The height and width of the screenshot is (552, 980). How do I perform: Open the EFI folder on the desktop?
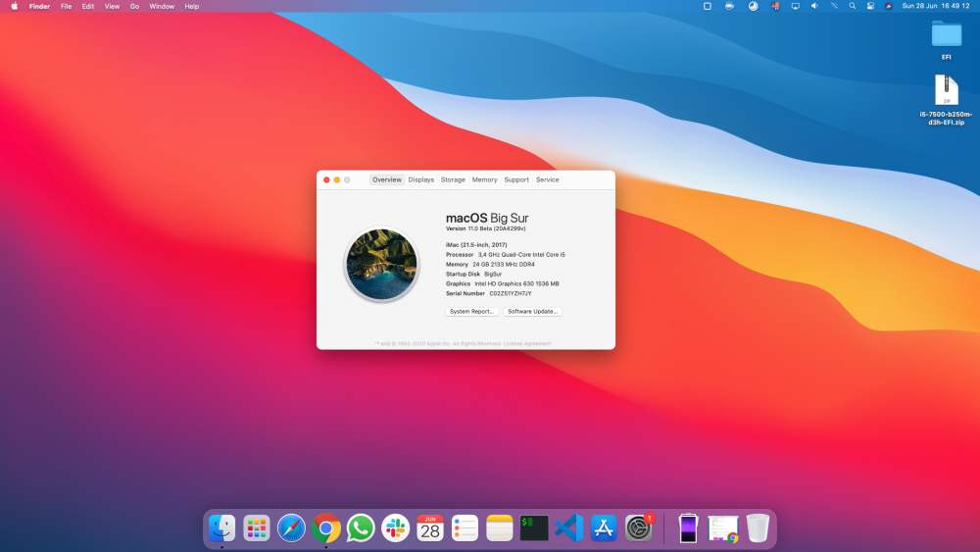point(947,40)
